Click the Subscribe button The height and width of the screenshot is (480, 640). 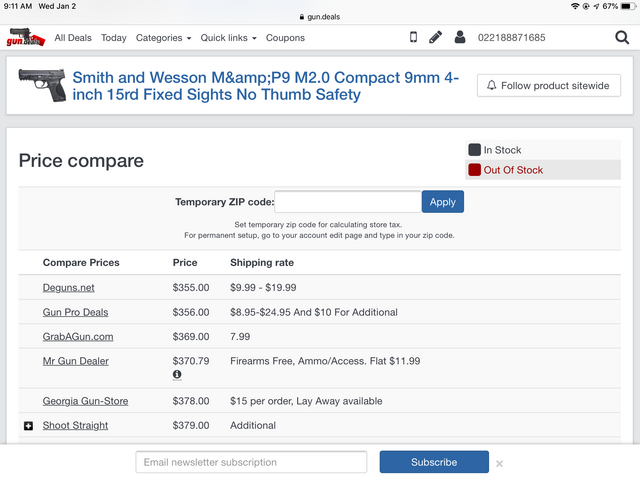tap(434, 462)
